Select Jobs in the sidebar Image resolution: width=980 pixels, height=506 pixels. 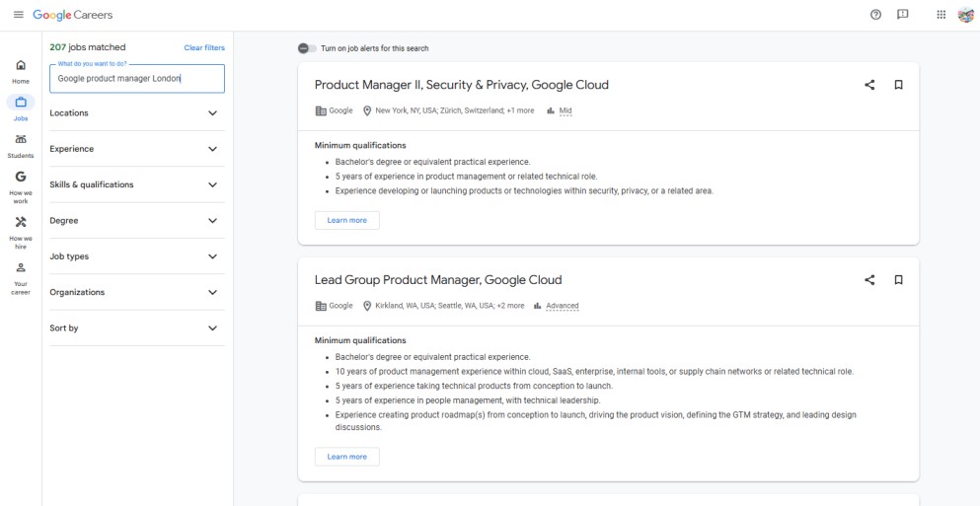(x=21, y=108)
